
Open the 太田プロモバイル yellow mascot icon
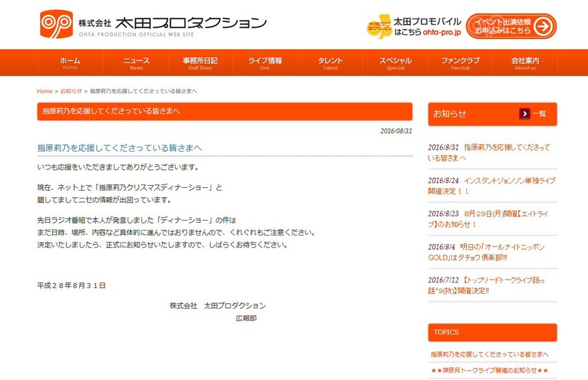pos(379,26)
